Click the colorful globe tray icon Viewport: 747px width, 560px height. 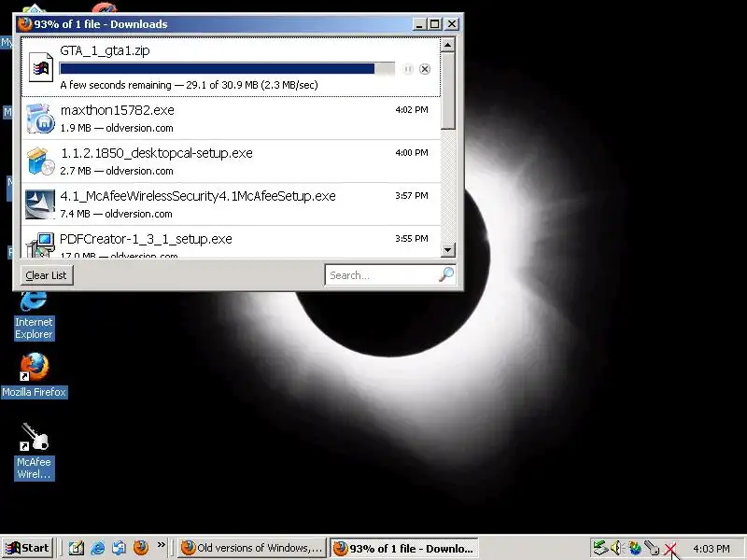635,548
